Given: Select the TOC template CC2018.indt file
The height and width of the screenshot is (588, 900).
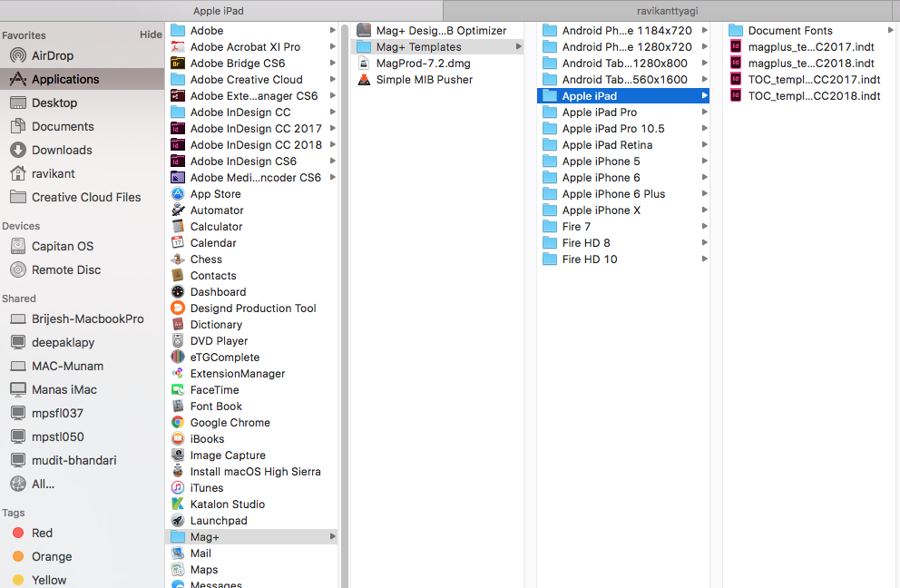Looking at the screenshot, I should pyautogui.click(x=810, y=96).
